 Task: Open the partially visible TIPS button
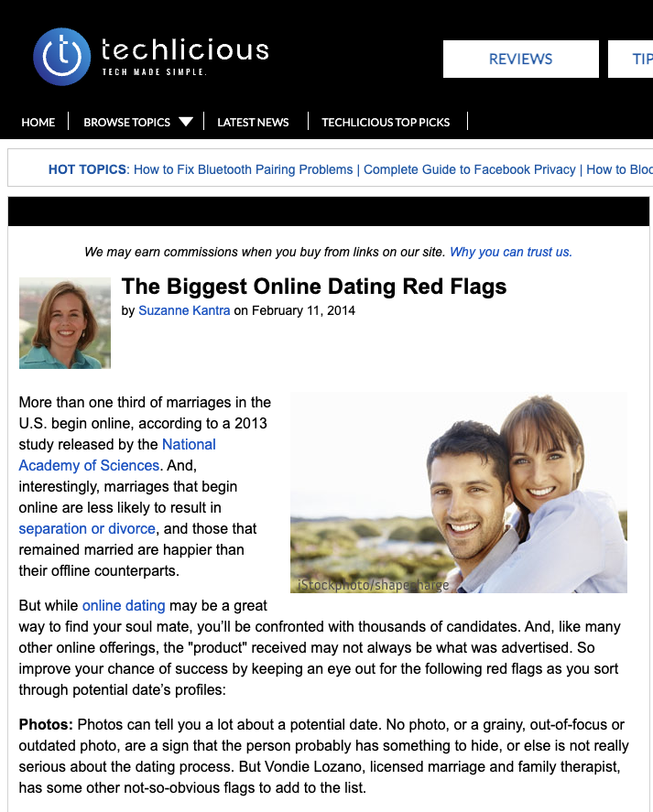(631, 59)
